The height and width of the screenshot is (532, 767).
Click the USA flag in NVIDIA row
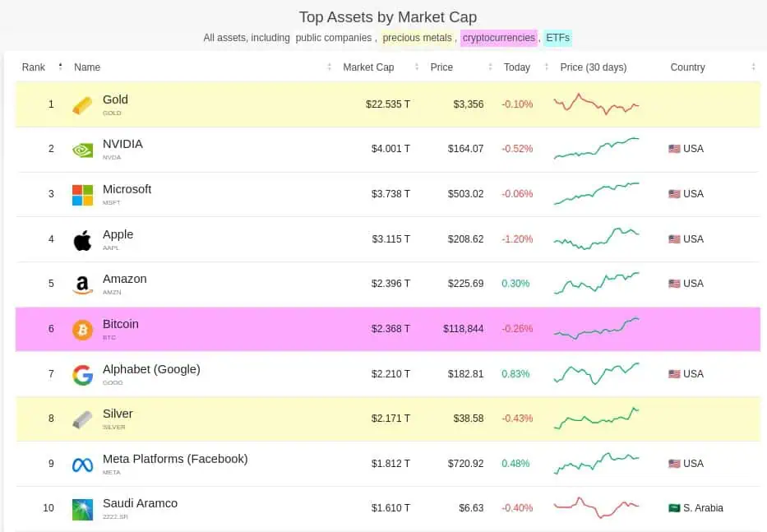(674, 149)
